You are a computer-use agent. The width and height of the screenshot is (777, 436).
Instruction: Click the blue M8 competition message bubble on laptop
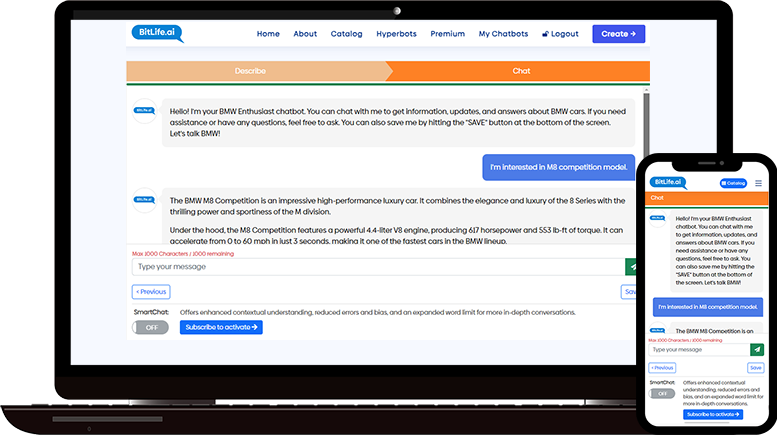pos(558,167)
